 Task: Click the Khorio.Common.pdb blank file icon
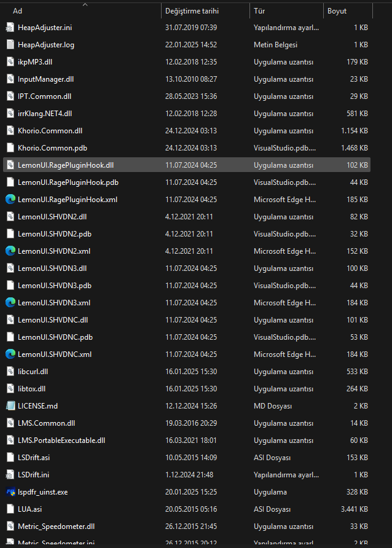pos(10,148)
